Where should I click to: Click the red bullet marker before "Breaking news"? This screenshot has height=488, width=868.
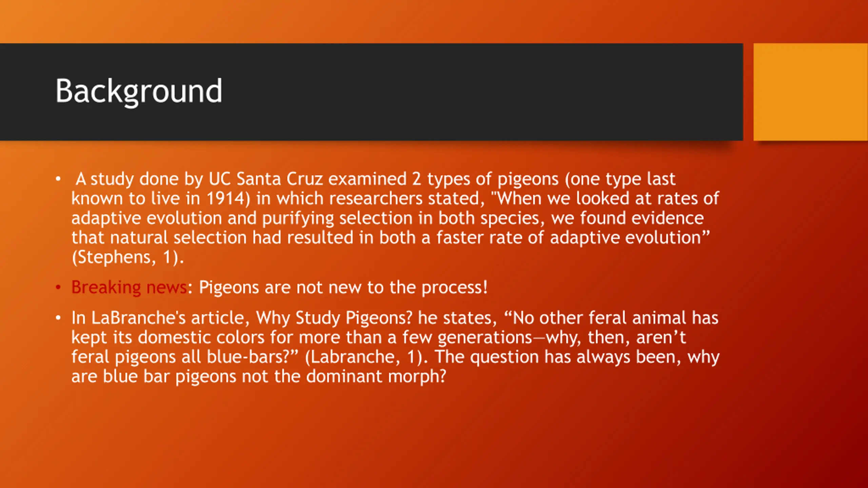pyautogui.click(x=58, y=287)
